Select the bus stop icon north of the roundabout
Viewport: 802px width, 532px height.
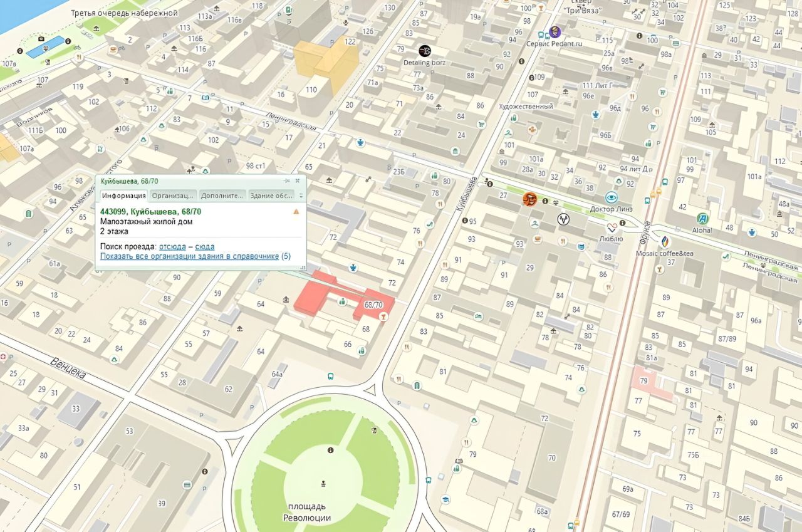coord(330,377)
